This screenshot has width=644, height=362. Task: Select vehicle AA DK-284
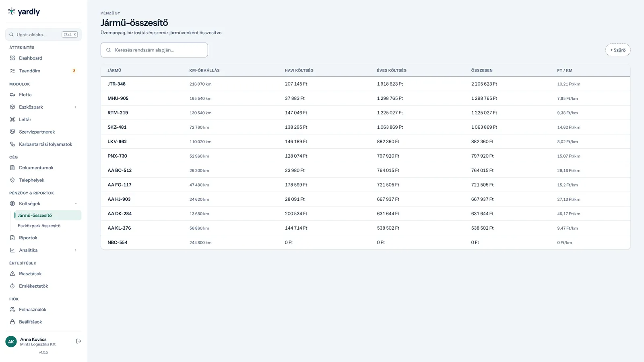pos(365,214)
